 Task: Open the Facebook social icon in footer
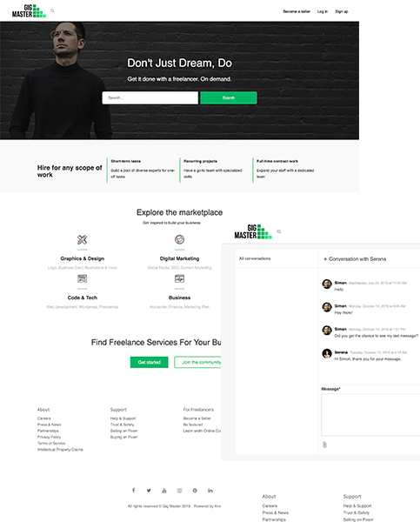[x=133, y=491]
